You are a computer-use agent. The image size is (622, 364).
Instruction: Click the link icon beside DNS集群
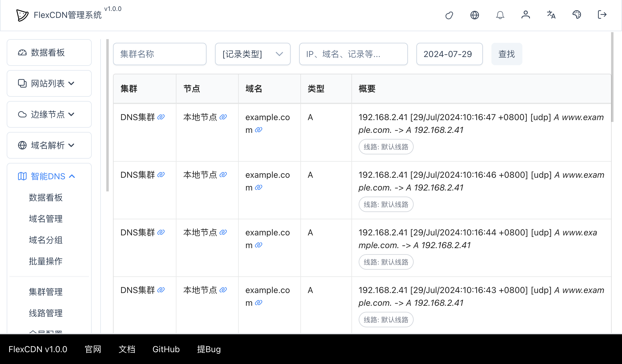click(x=161, y=117)
